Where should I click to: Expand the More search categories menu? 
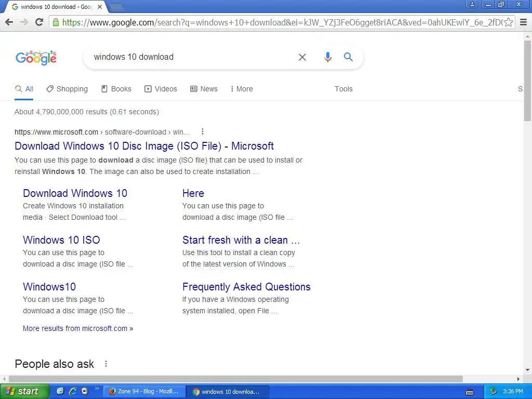tap(242, 89)
